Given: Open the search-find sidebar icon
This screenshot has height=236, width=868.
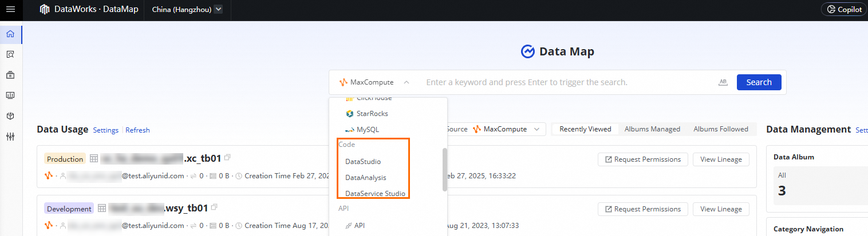Looking at the screenshot, I should [10, 55].
